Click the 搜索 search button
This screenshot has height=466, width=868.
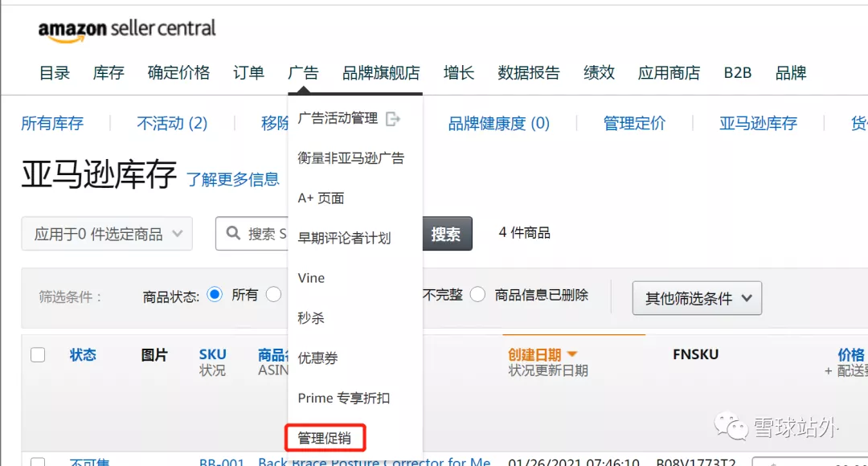tap(447, 234)
